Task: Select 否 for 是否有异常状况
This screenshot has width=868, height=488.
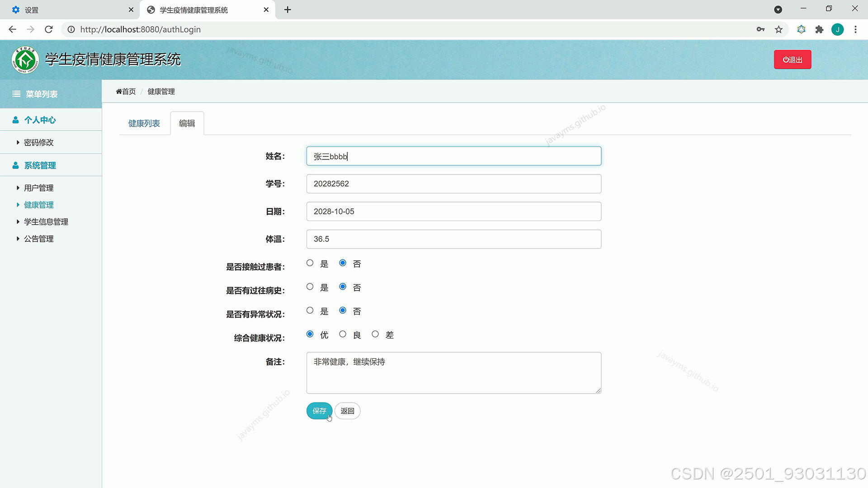Action: tap(343, 310)
